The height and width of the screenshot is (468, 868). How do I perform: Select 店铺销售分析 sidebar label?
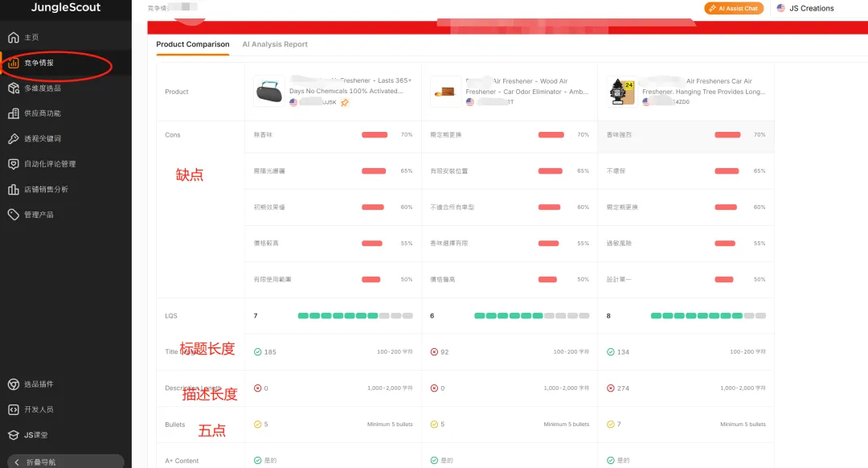[46, 190]
